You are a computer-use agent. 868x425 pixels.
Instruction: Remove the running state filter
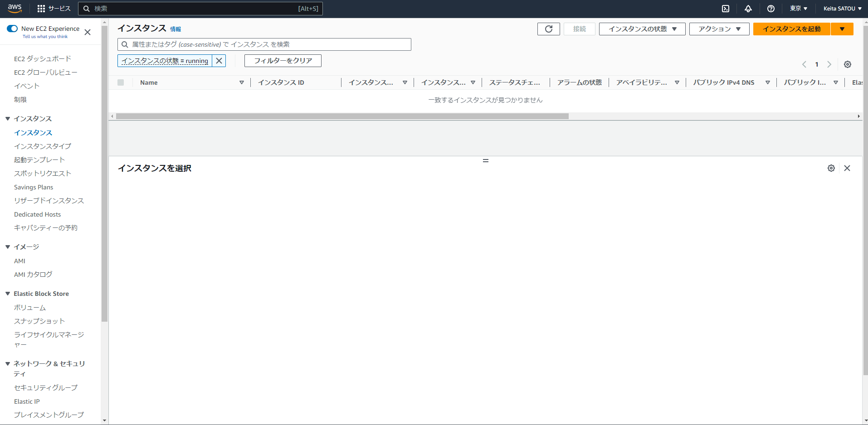[219, 61]
